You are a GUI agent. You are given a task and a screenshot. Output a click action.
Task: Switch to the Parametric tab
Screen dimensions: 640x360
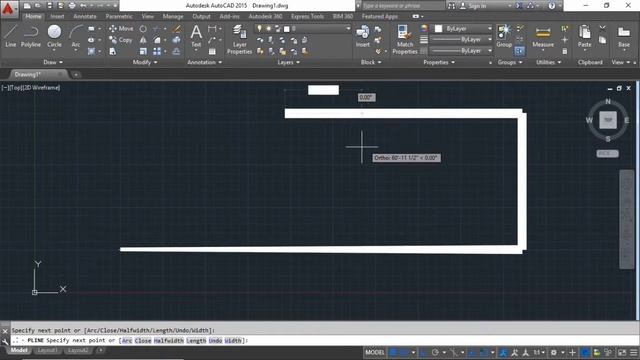tap(119, 16)
